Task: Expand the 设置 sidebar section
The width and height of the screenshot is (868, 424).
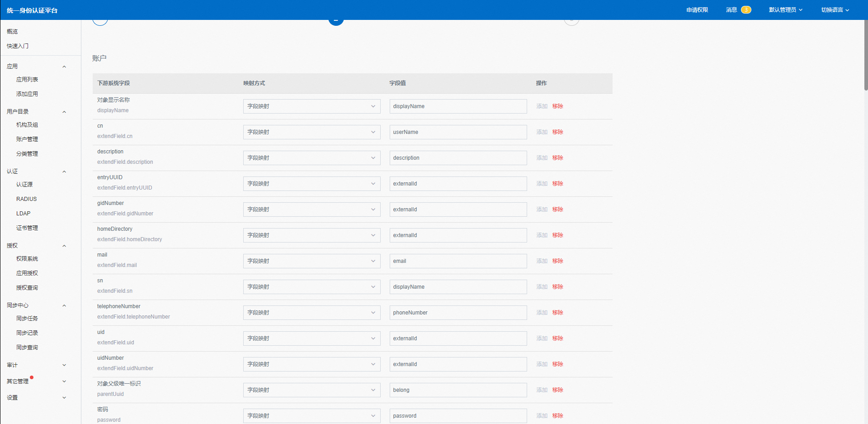Action: pyautogui.click(x=64, y=398)
